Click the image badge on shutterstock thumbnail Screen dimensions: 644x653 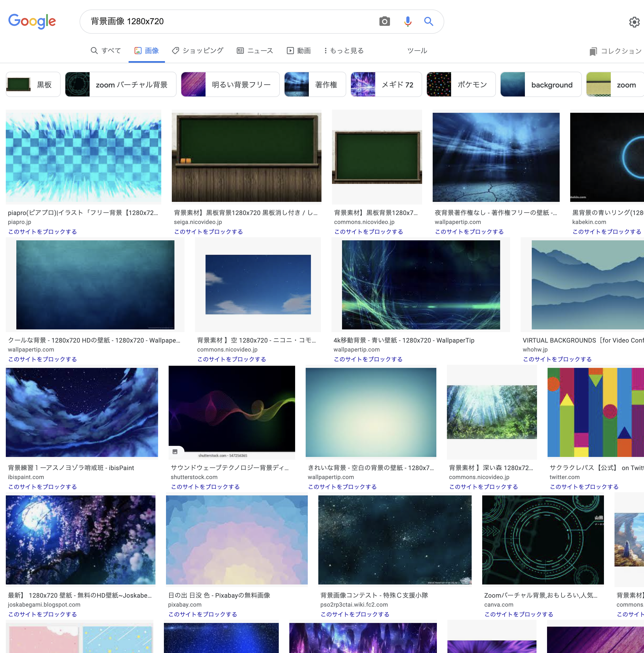(x=175, y=452)
